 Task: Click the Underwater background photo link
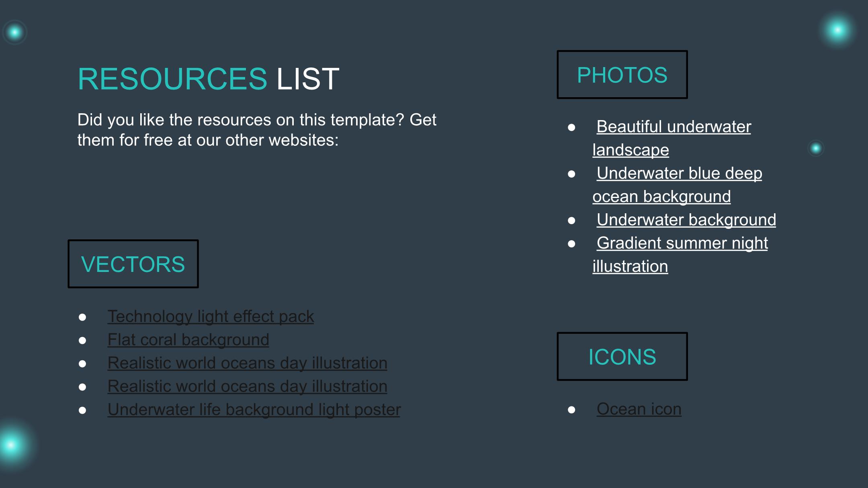(686, 220)
